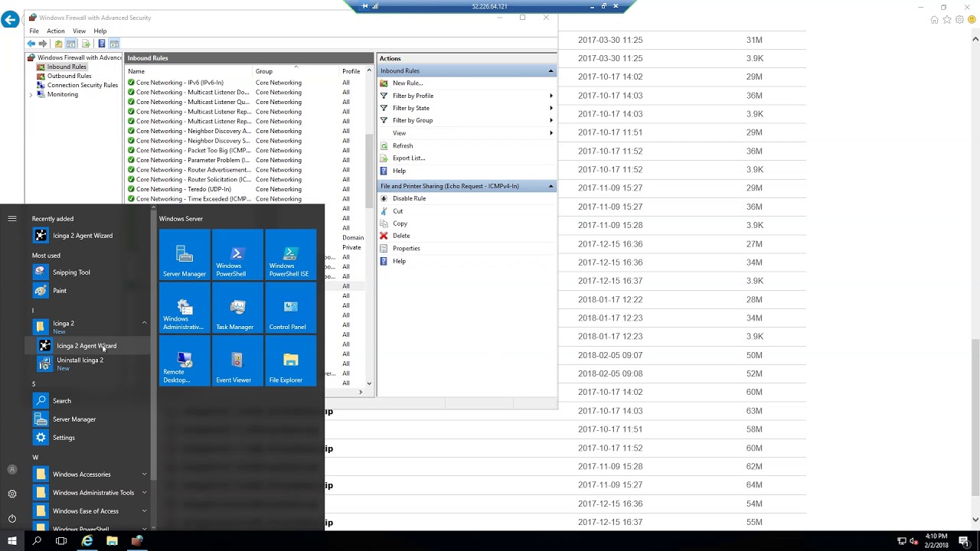Click the 2018-02-05 09:07 entry in browser
The height and width of the screenshot is (551, 980).
point(610,355)
